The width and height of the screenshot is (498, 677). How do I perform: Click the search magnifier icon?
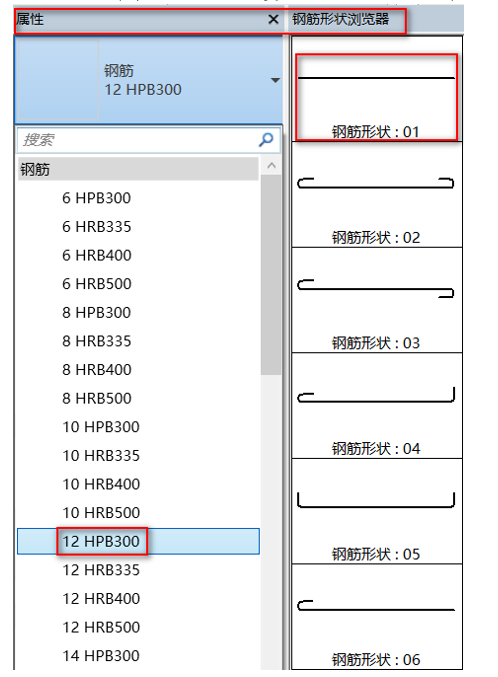point(266,139)
